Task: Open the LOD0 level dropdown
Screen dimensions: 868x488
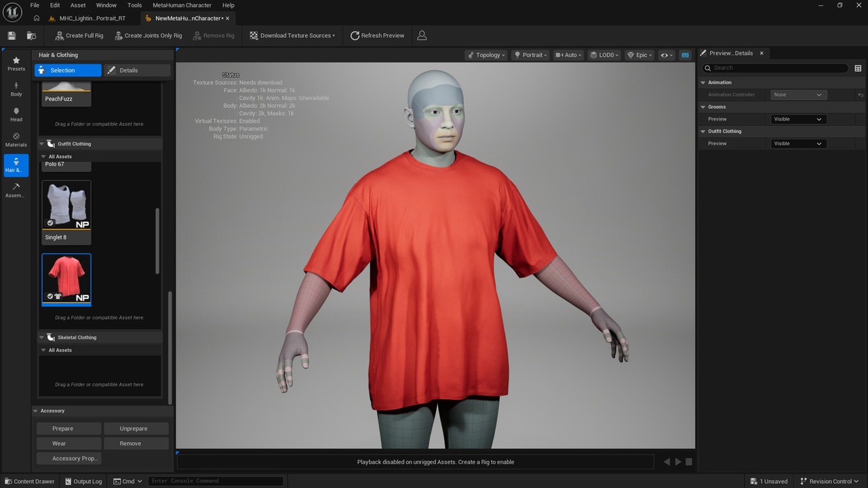Action: [604, 55]
